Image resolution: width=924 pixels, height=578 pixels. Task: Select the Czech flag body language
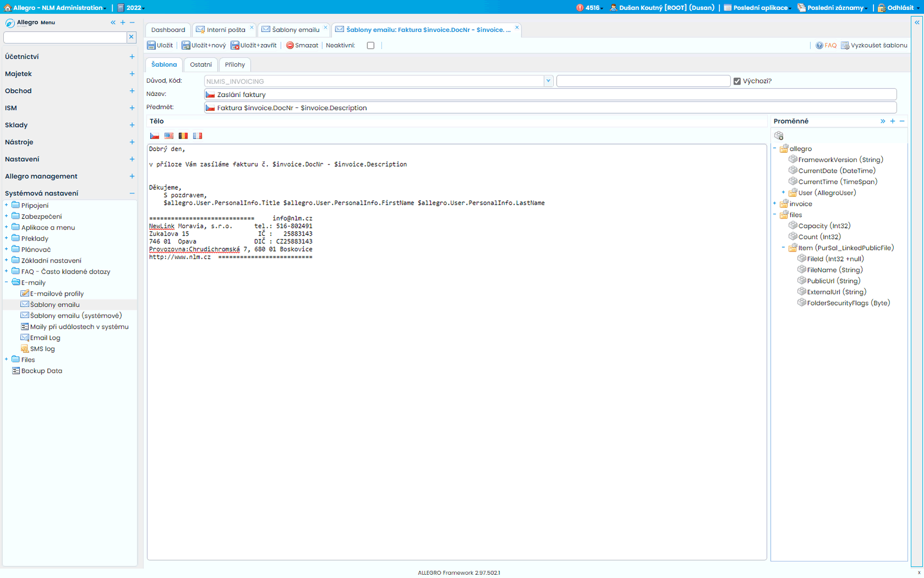click(x=155, y=136)
